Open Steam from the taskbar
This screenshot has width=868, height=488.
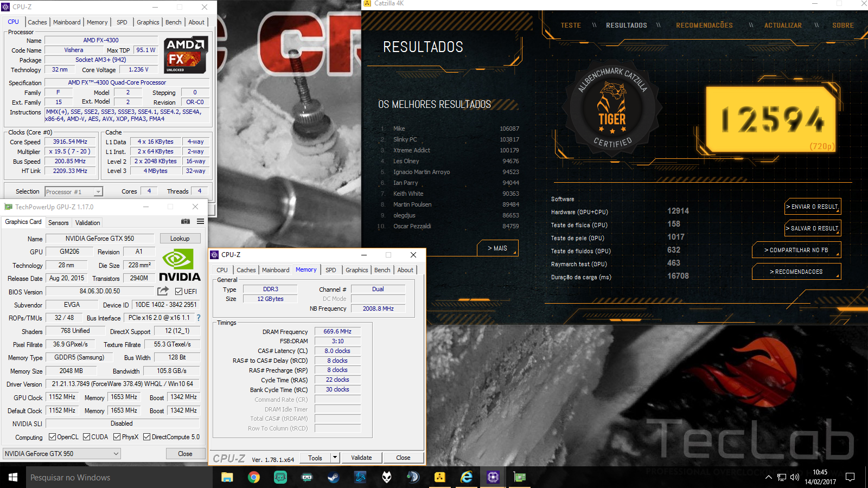coord(333,477)
